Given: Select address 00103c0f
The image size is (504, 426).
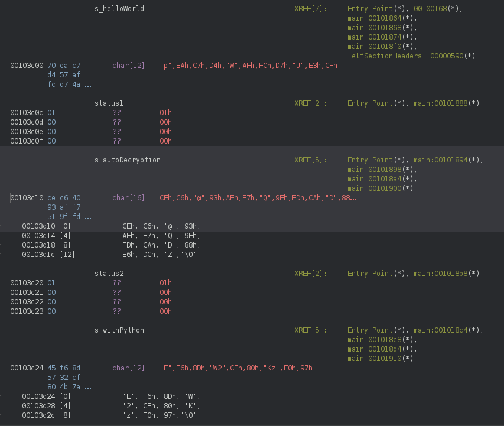Looking at the screenshot, I should pyautogui.click(x=27, y=141).
